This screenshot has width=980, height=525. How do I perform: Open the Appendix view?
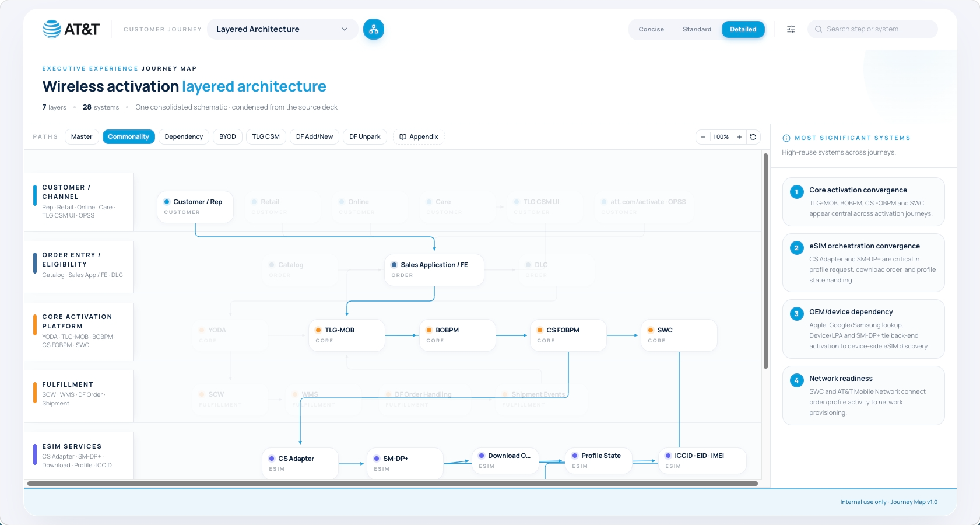[x=419, y=136]
